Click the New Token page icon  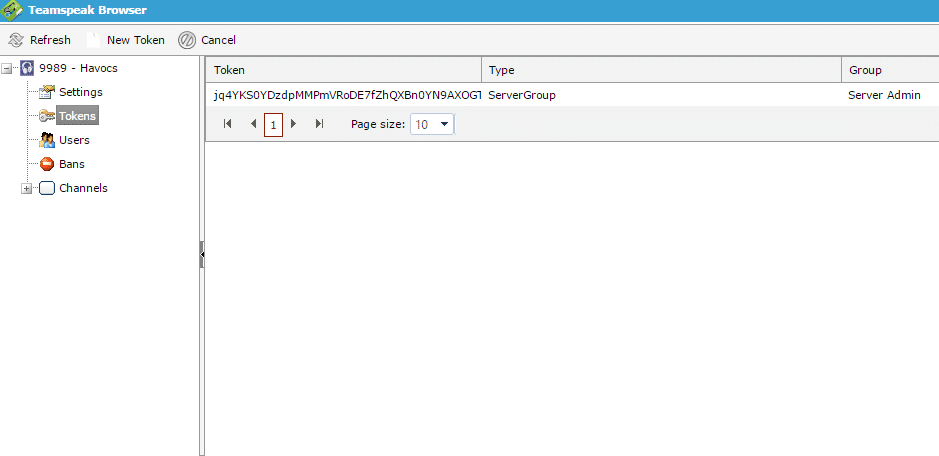click(x=93, y=40)
